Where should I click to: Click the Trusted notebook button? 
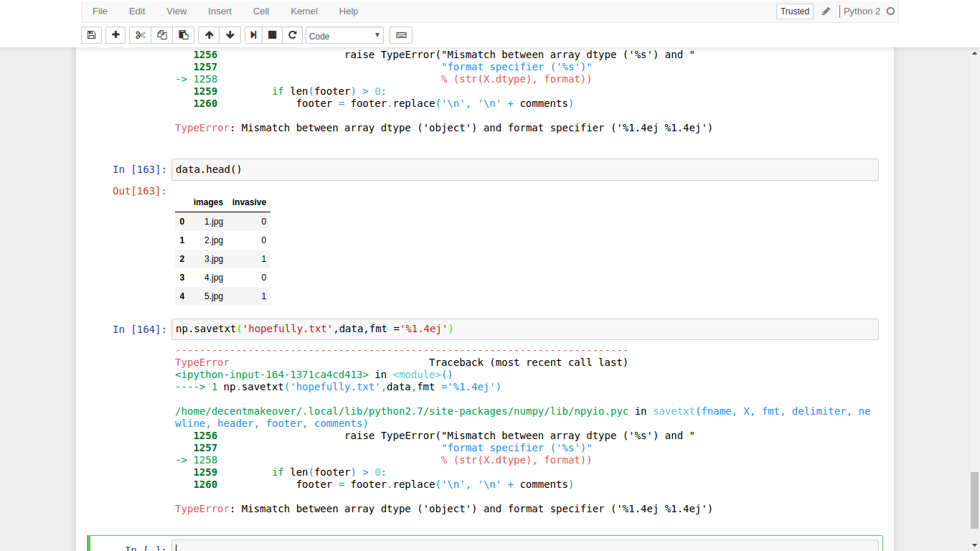794,11
